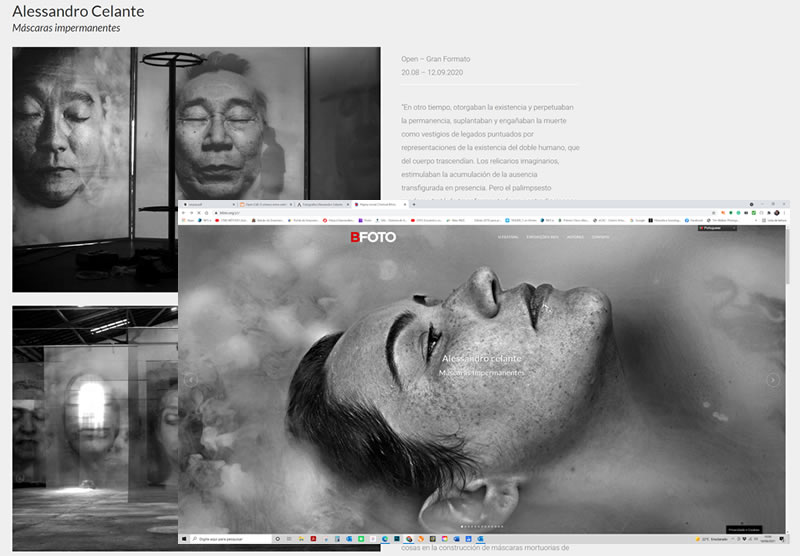
Task: Open the CONTATO navigation link
Action: click(x=600, y=237)
